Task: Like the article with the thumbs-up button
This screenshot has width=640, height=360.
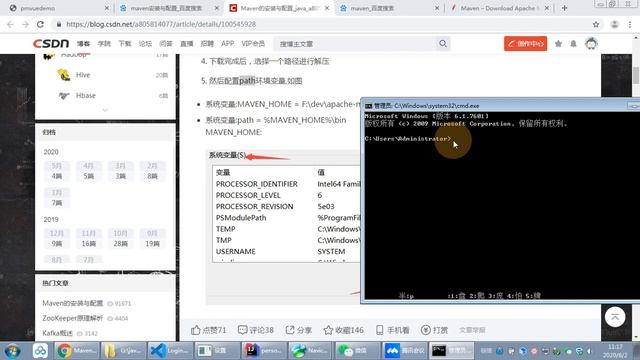Action: tap(209, 330)
